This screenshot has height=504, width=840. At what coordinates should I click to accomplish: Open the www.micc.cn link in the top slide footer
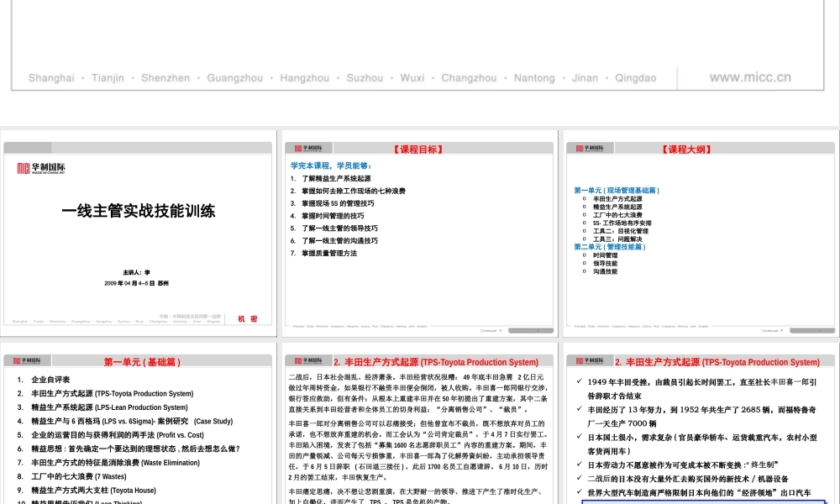[750, 77]
